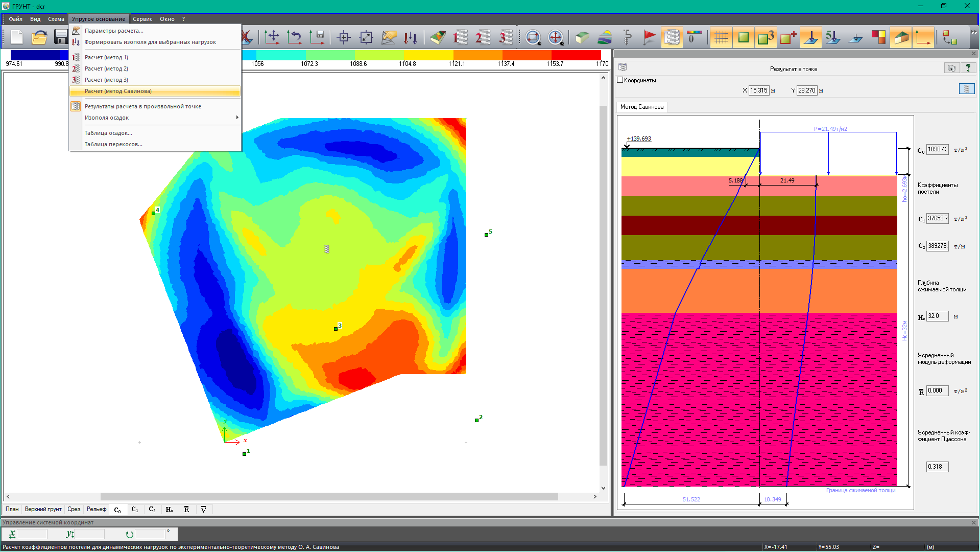Switch to the Верхний грунт tab

(43, 509)
